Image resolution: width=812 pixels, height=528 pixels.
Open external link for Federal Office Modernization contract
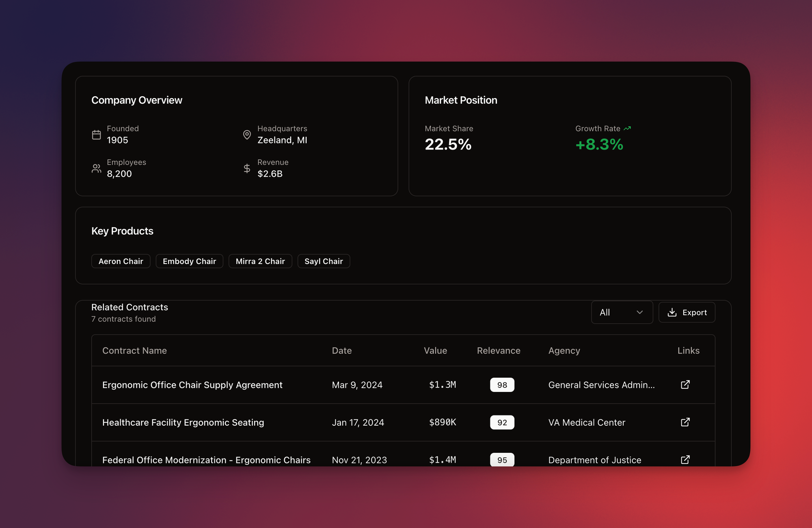tap(685, 460)
